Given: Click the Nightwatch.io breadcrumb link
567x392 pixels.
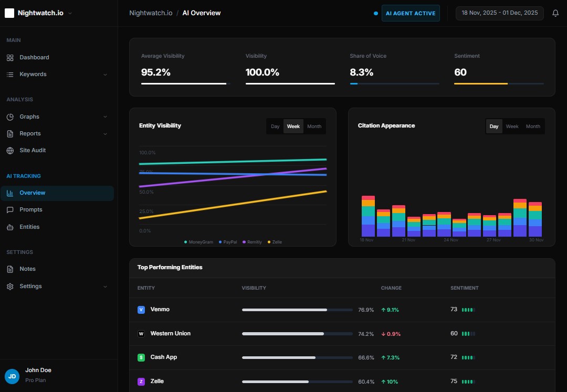Looking at the screenshot, I should click(x=151, y=13).
